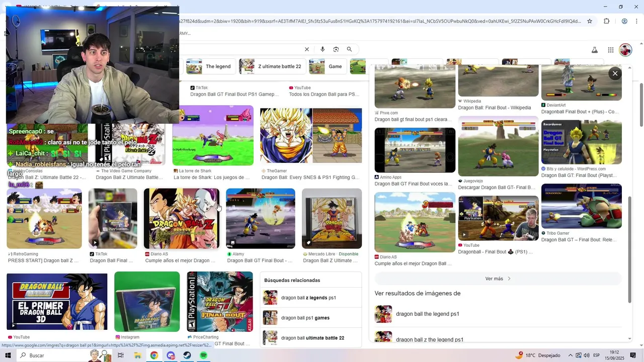Open related search 'dragon ball ps1 games'
This screenshot has width=644, height=362.
click(311, 318)
